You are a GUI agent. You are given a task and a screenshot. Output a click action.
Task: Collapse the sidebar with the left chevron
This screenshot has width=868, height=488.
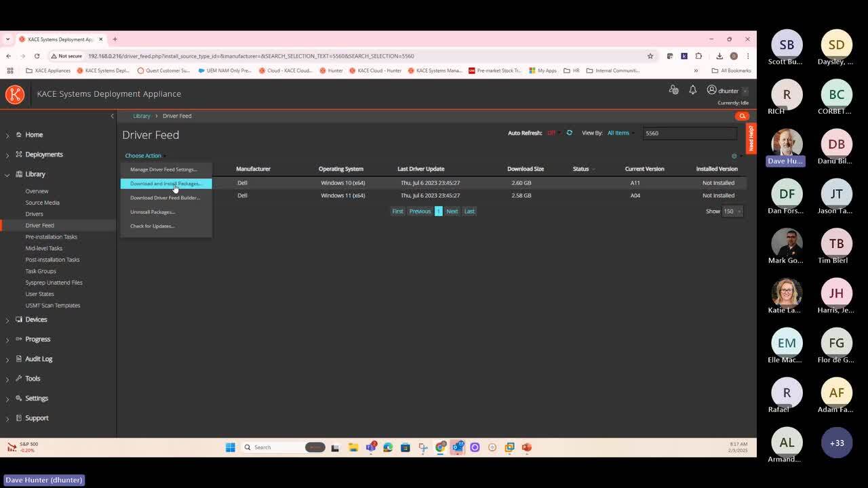point(113,116)
